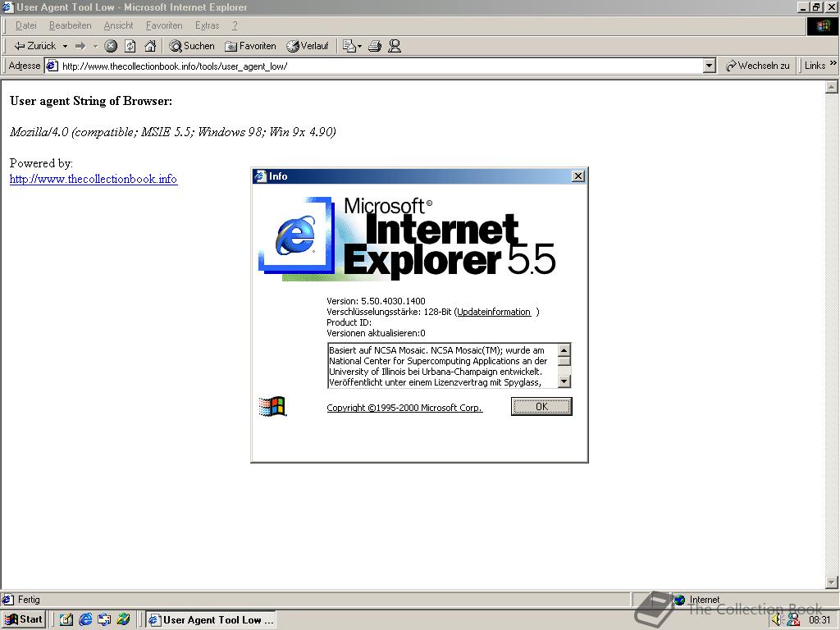Screen dimensions: 840x630
Task: Open the mail toolbar icon
Action: pyautogui.click(x=351, y=46)
